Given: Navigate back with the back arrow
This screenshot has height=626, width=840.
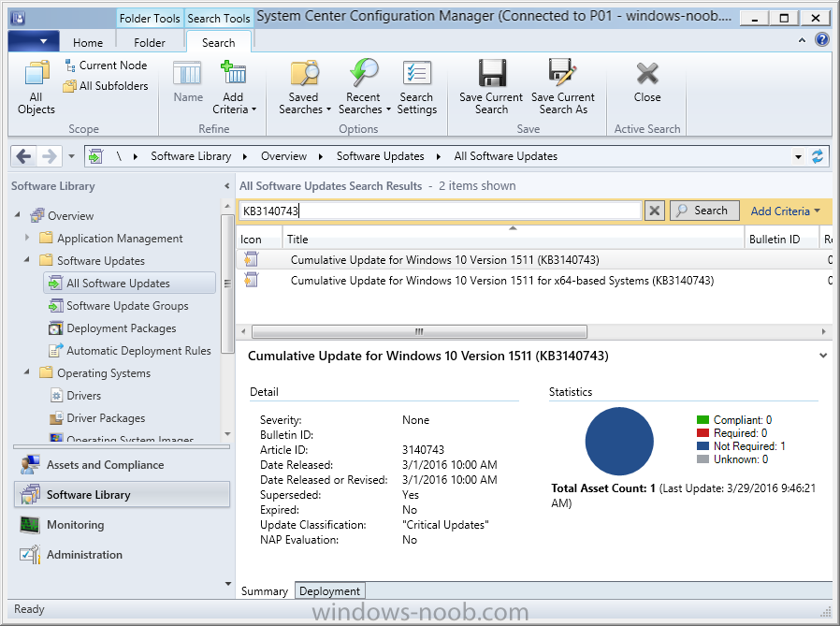Looking at the screenshot, I should click(23, 156).
